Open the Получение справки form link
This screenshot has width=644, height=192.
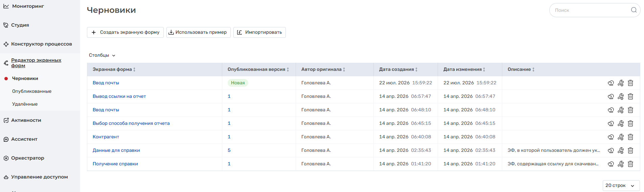(x=115, y=164)
